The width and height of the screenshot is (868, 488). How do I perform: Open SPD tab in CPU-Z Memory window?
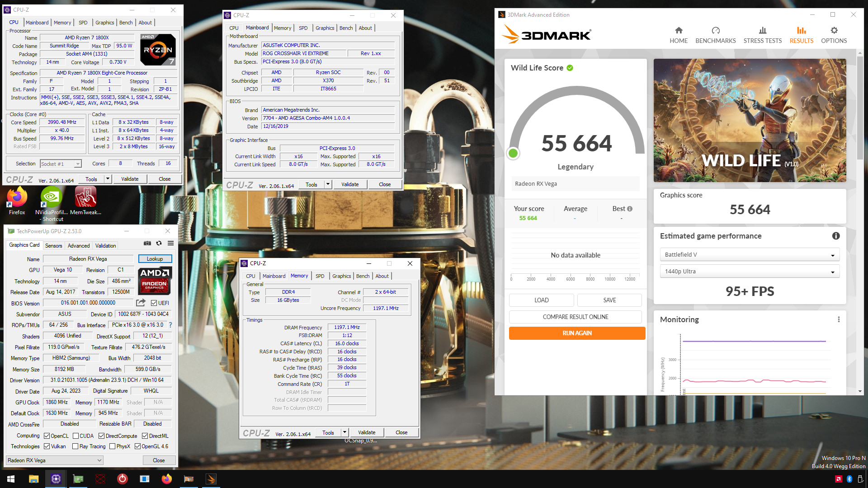pos(320,276)
